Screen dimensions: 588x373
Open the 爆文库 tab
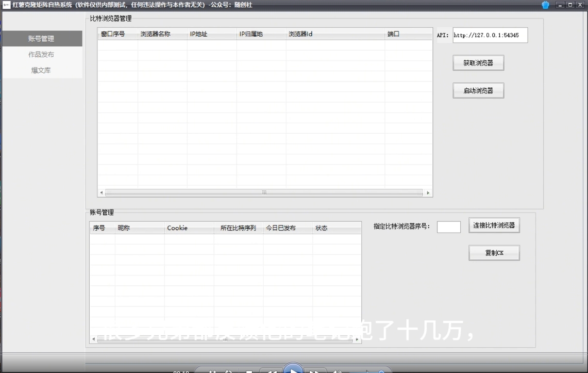coord(41,71)
